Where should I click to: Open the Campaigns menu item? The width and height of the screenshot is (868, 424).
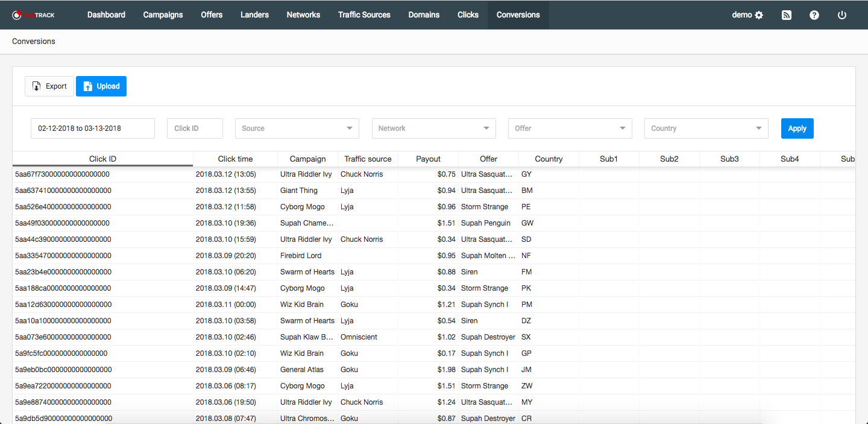pyautogui.click(x=163, y=15)
